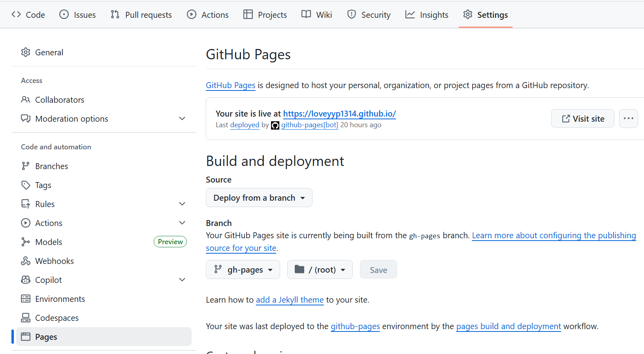
Task: Click the Collaborators people icon
Action: (x=26, y=100)
